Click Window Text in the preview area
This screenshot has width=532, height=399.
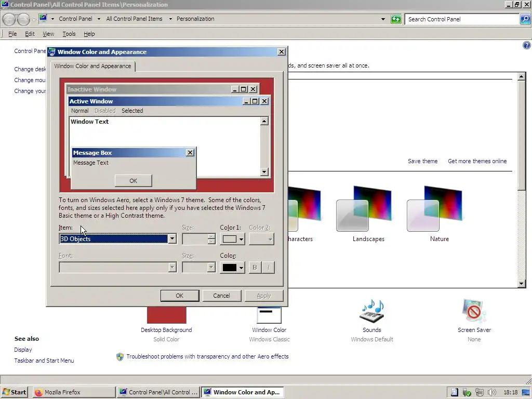point(89,122)
